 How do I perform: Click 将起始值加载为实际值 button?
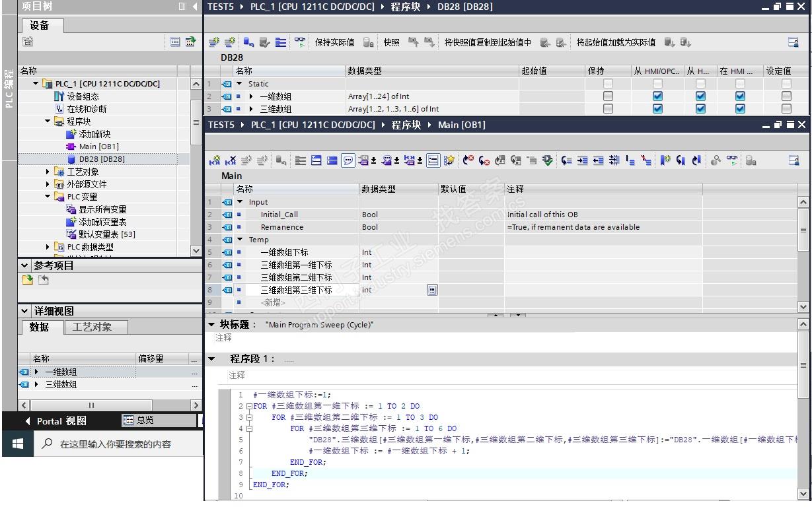coord(616,43)
